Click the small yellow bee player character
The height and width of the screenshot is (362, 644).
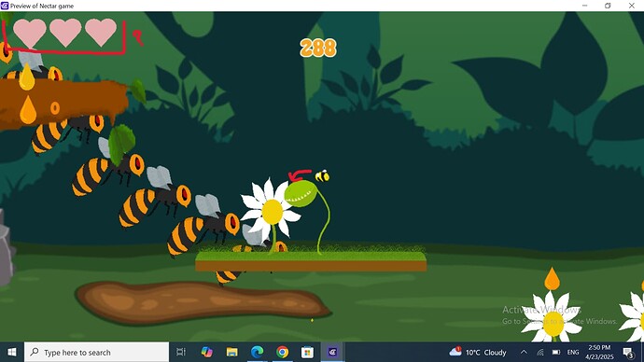click(322, 176)
